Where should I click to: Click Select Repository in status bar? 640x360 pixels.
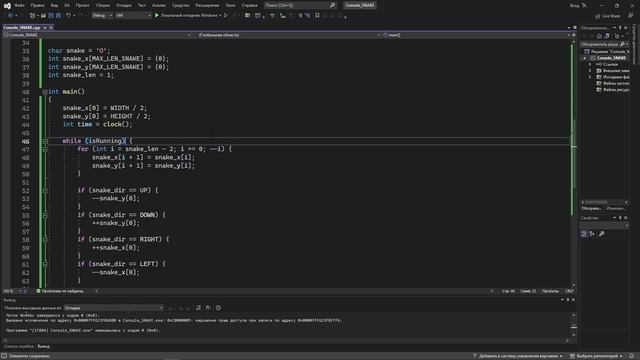click(x=597, y=356)
